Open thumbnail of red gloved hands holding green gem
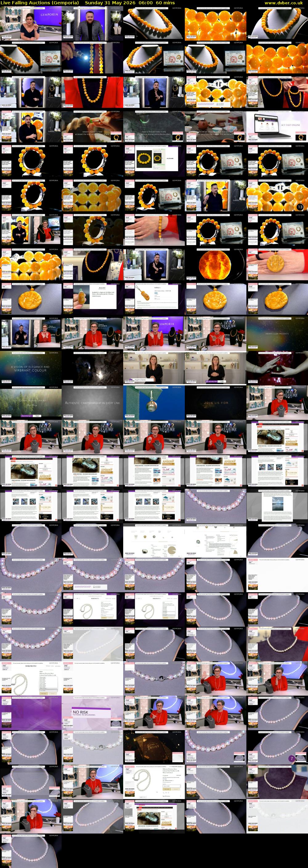 (x=277, y=368)
